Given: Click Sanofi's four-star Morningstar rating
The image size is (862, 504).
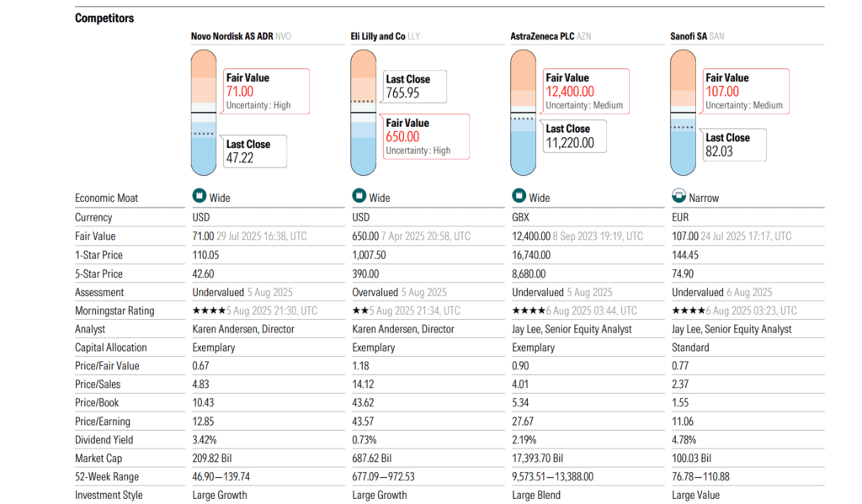Looking at the screenshot, I should tap(689, 310).
